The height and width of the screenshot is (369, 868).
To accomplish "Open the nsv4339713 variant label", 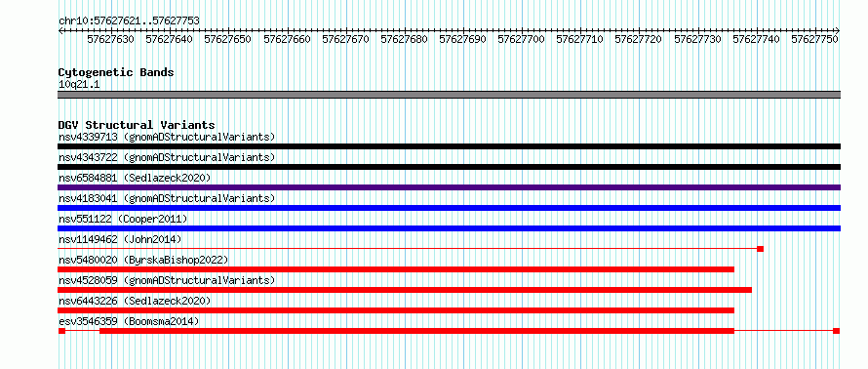I will click(167, 137).
